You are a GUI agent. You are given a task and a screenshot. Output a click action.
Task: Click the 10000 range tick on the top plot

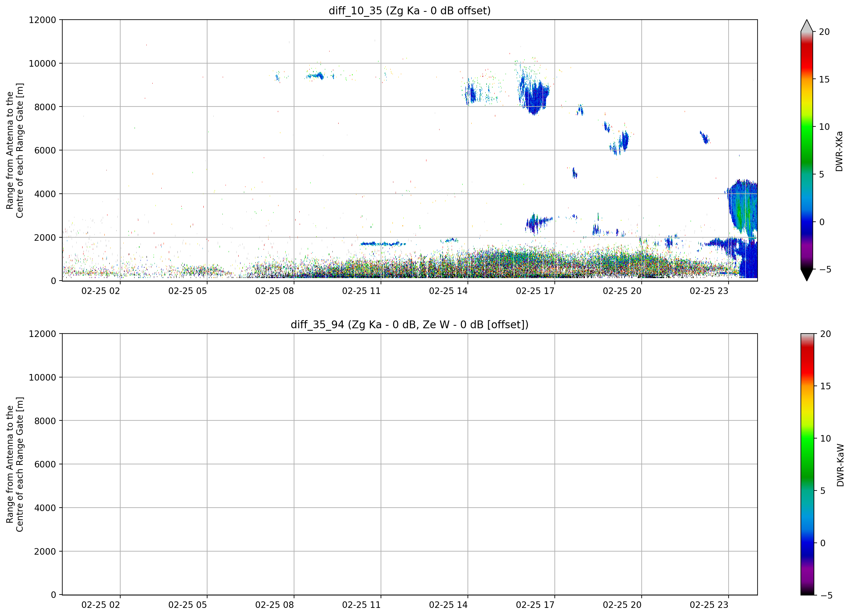42,64
